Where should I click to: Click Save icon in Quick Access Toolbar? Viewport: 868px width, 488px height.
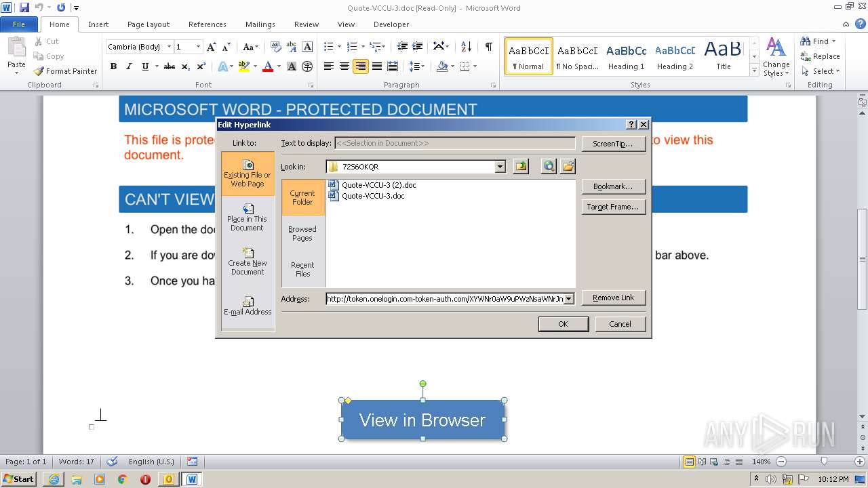[x=24, y=7]
